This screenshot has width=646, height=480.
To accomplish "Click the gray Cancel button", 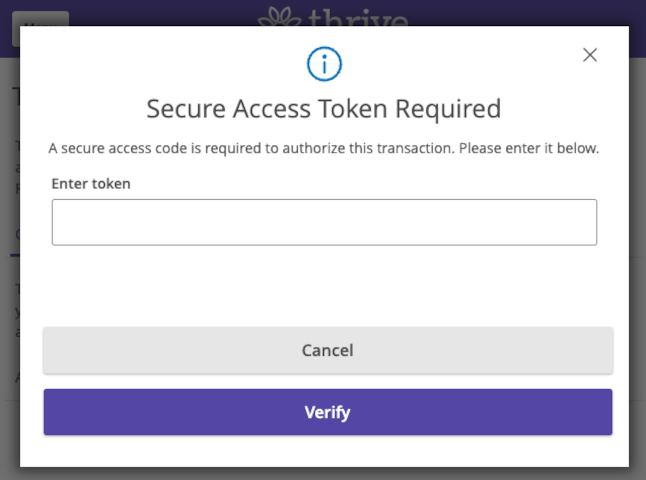I will click(328, 351).
